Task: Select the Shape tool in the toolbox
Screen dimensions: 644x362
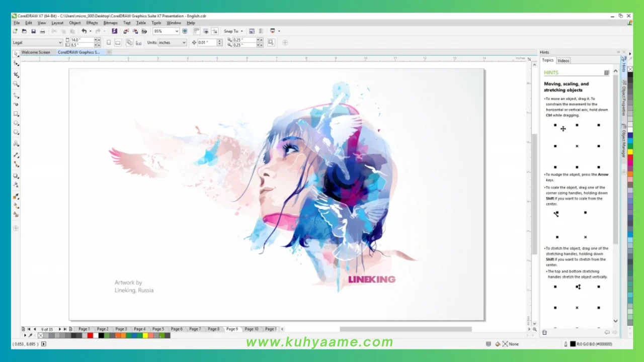Action: click(x=16, y=64)
